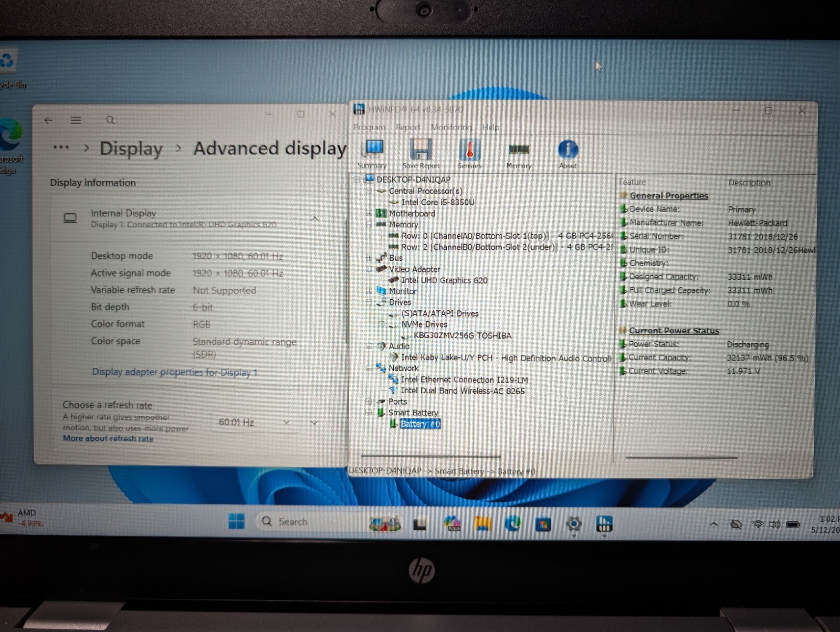
Task: Click the Settings search magnifier icon
Action: 110,120
